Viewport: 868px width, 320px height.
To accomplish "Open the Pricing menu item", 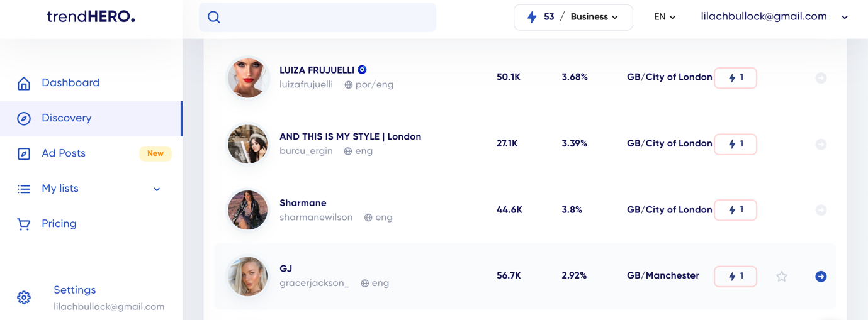I will [59, 224].
